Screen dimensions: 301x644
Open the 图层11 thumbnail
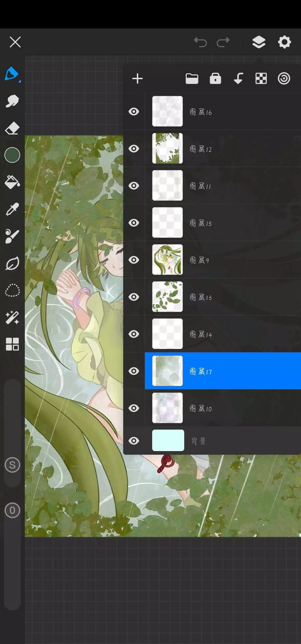click(x=168, y=185)
